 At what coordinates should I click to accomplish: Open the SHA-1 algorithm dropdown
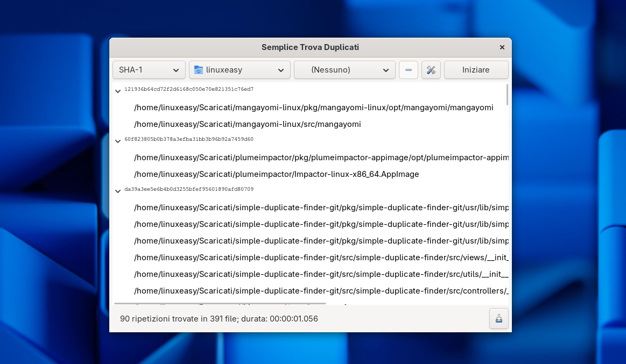(149, 69)
